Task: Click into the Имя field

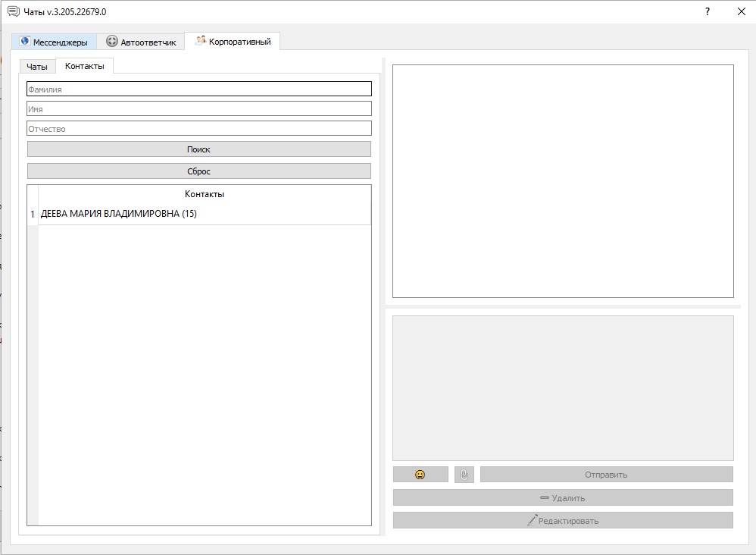Action: pos(199,108)
